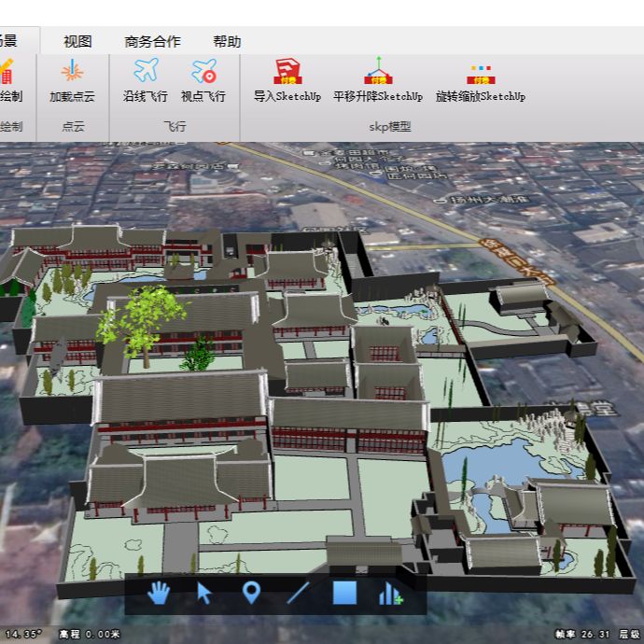Switch to the Scene (场景) tab
The image size is (644, 644).
(9, 41)
